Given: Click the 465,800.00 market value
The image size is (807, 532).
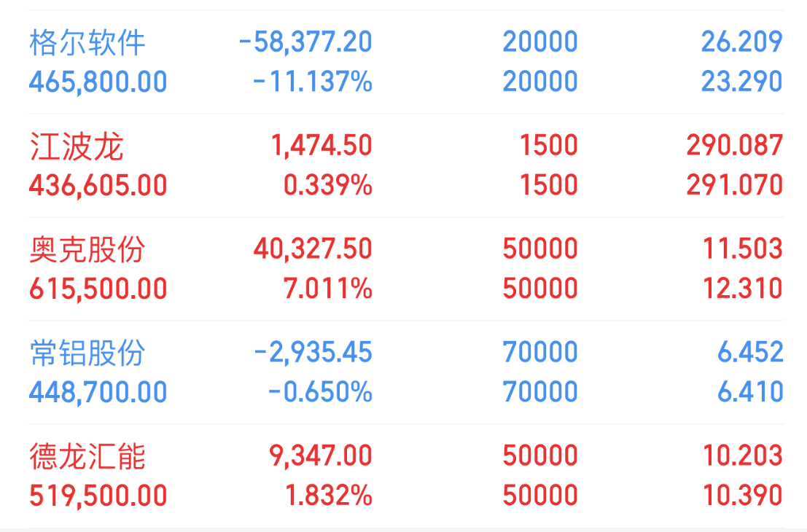Looking at the screenshot, I should [98, 82].
